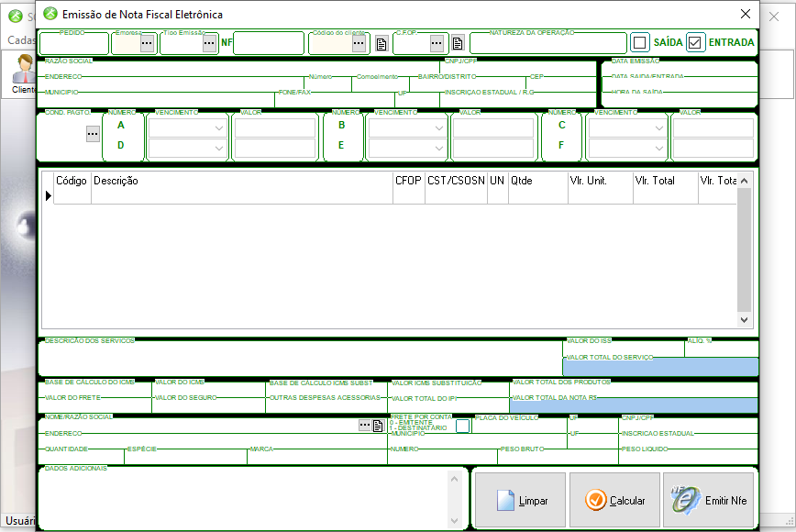This screenshot has width=796, height=532.
Task: Click the Emitir Nfe button
Action: pos(709,501)
